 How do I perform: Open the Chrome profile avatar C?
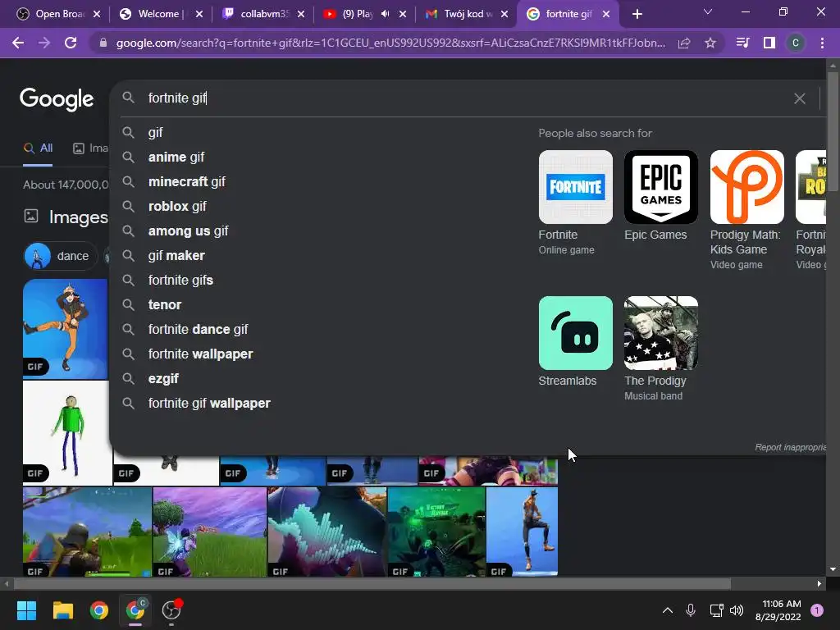pyautogui.click(x=796, y=43)
